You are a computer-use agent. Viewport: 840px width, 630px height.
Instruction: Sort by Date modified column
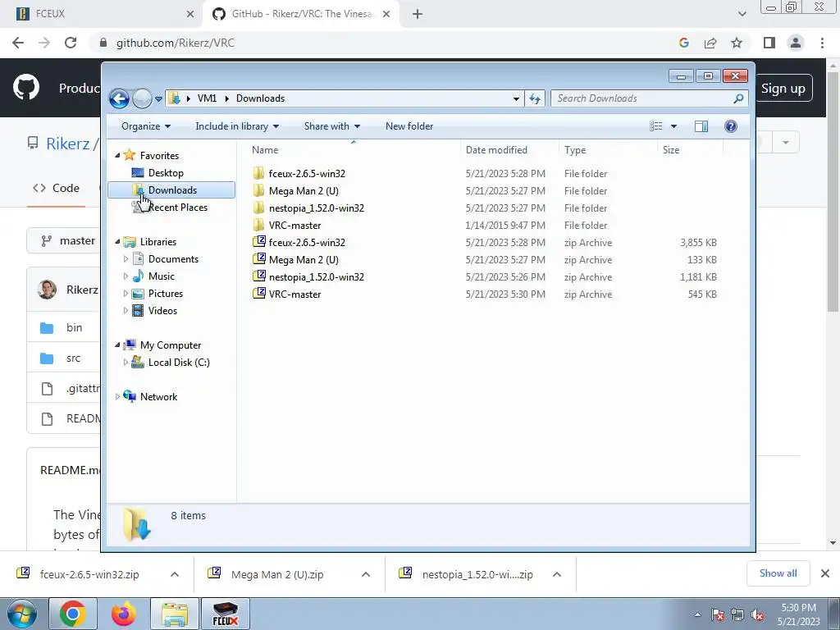pos(509,150)
